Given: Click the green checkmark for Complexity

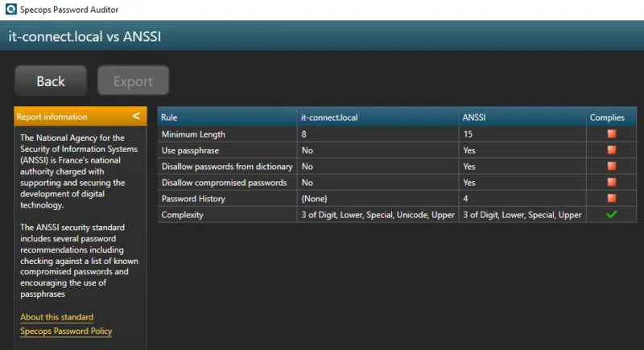Looking at the screenshot, I should 612,214.
